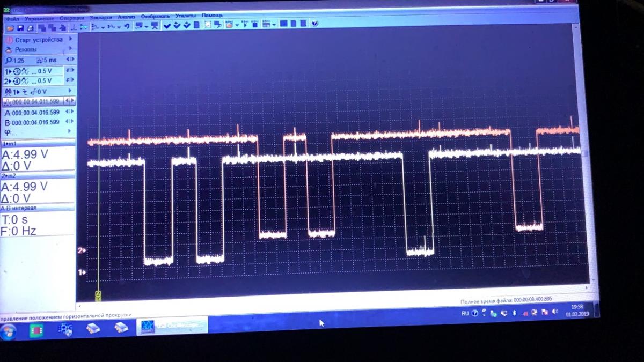The width and height of the screenshot is (644, 362).
Task: Expand the φ row arrow
Action: coord(69,131)
